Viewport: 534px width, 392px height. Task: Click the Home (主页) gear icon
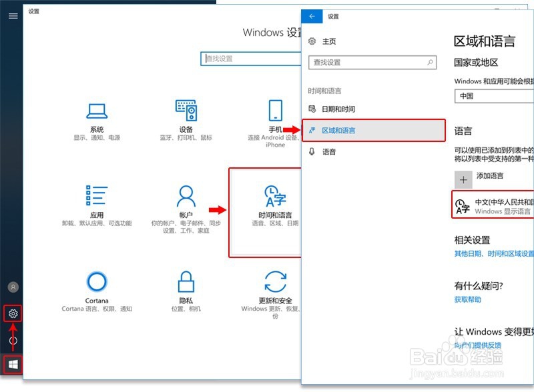click(x=312, y=41)
